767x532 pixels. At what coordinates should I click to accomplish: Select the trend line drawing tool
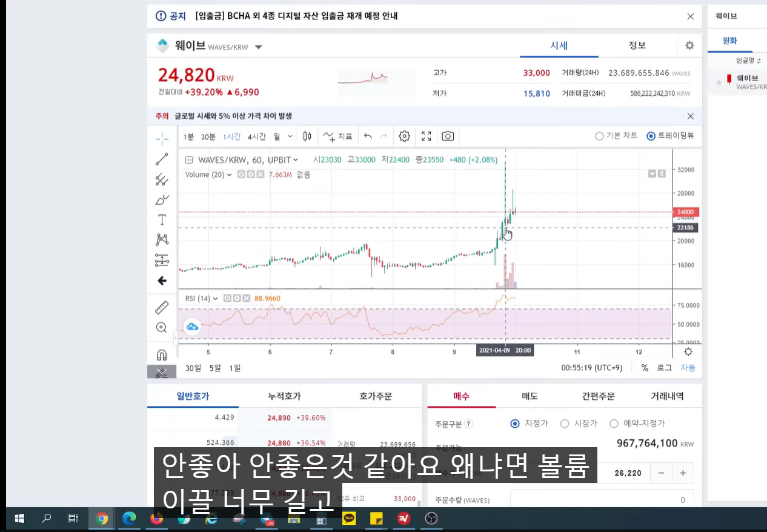pos(162,159)
